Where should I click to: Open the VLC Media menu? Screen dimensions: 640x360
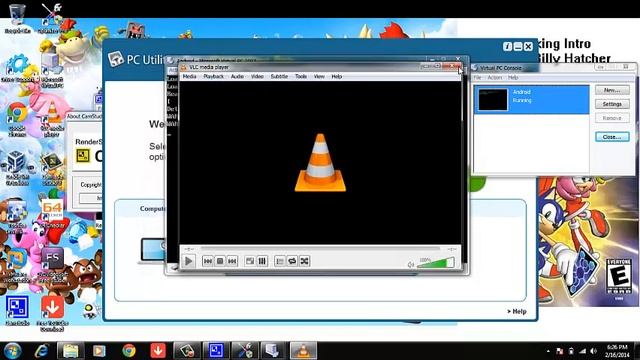pyautogui.click(x=189, y=76)
